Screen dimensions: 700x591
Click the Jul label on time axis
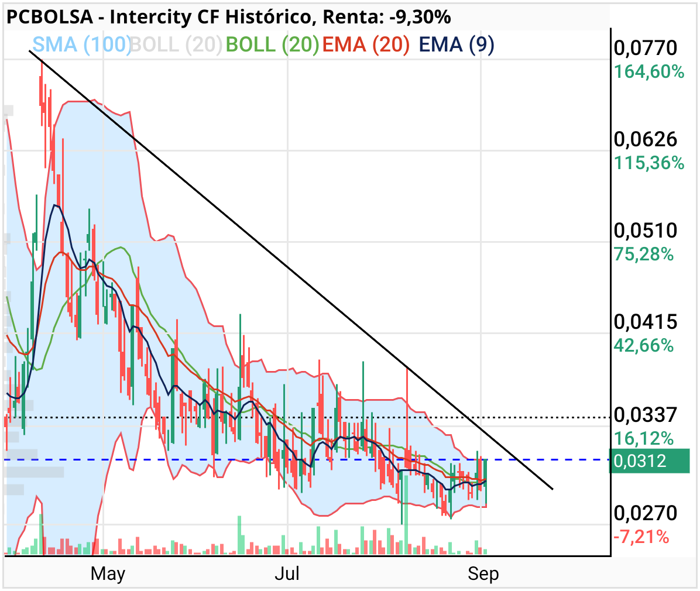287,573
